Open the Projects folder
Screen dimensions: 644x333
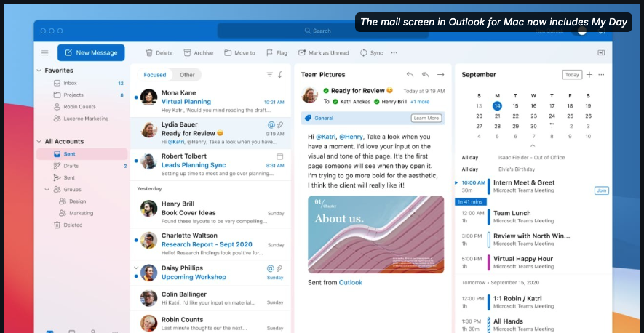pyautogui.click(x=81, y=95)
